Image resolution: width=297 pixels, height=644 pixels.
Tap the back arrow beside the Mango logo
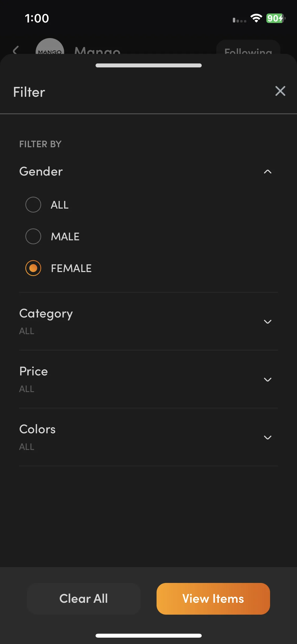tap(16, 50)
